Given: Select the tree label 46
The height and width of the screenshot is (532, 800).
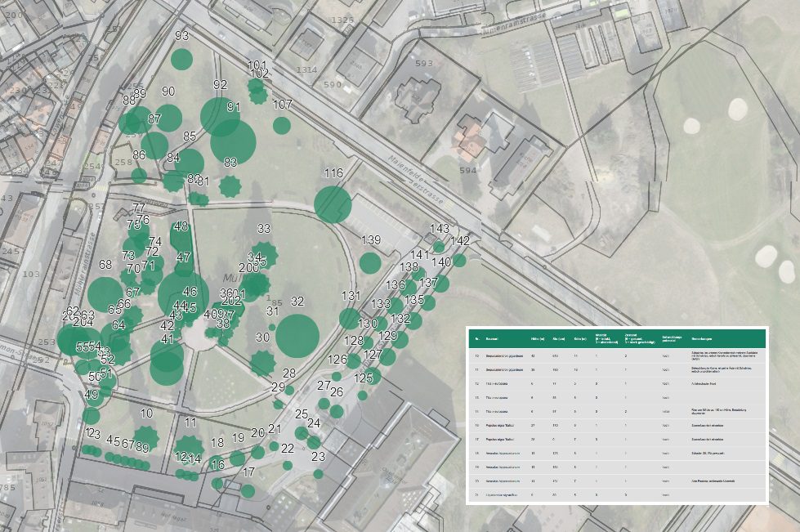Looking at the screenshot, I should point(190,292).
